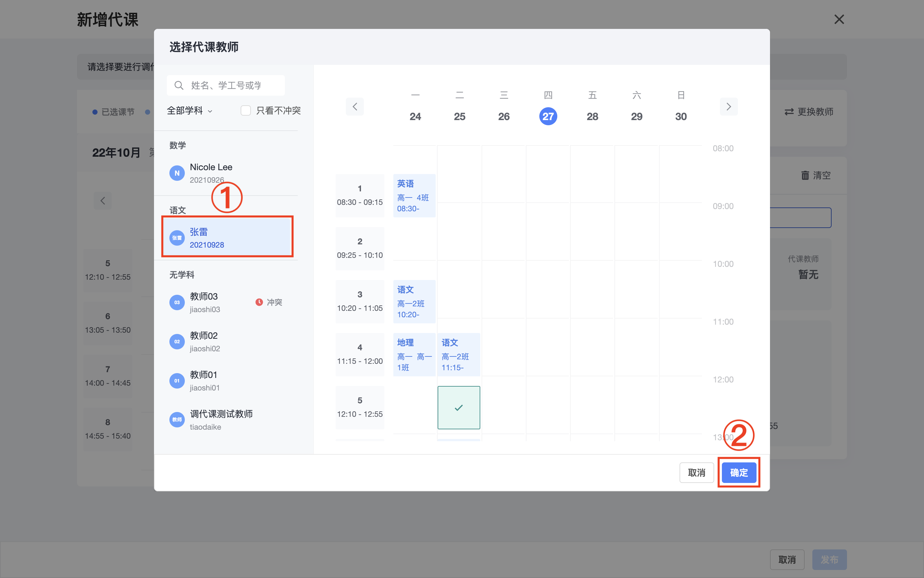Click 教师01 avatar icon
This screenshot has width=924, height=578.
(x=177, y=381)
